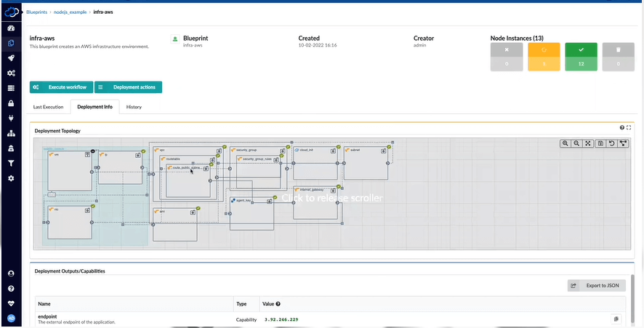Click the heartbeat health icon in sidebar
Image resolution: width=644 pixels, height=328 pixels.
(11, 303)
